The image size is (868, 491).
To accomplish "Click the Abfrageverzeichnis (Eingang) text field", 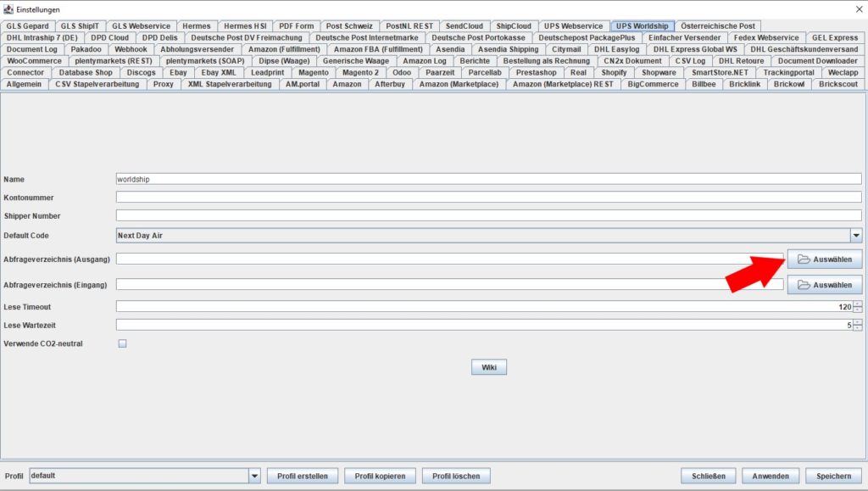I will [x=450, y=285].
